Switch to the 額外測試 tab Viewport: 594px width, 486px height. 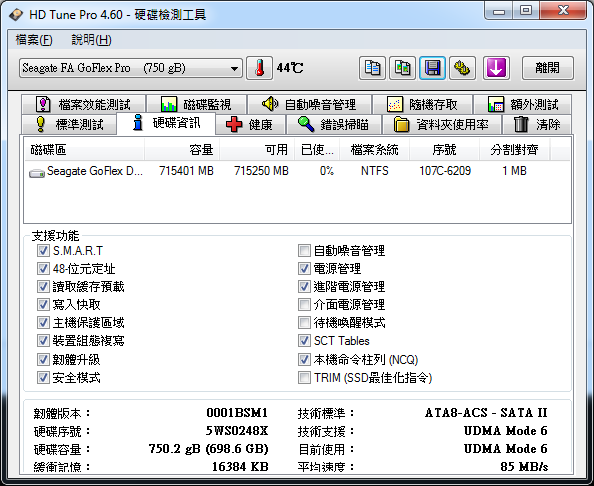522,105
